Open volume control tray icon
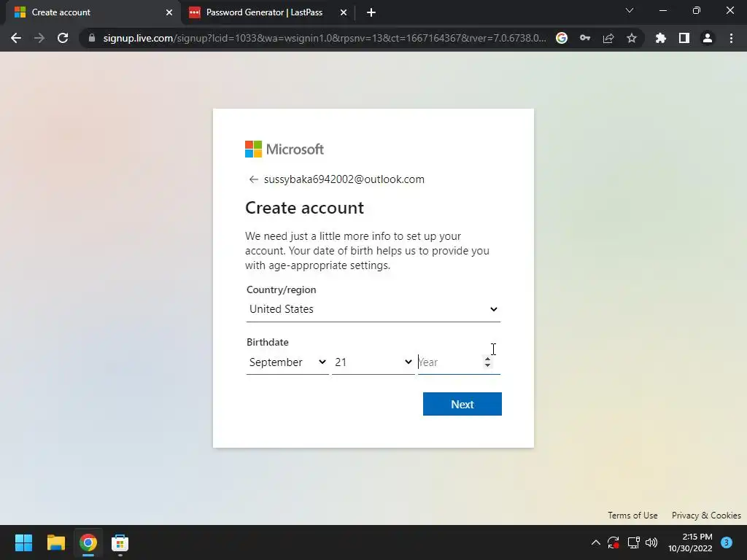This screenshot has height=560, width=747. coord(651,542)
